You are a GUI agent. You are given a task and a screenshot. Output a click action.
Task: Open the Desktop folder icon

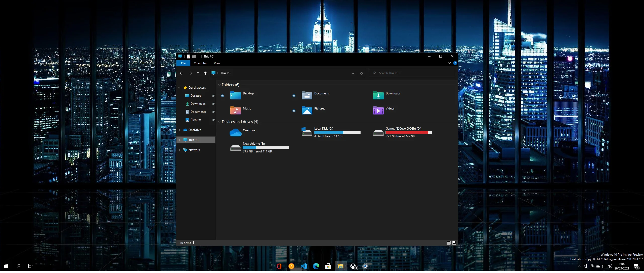click(x=235, y=95)
